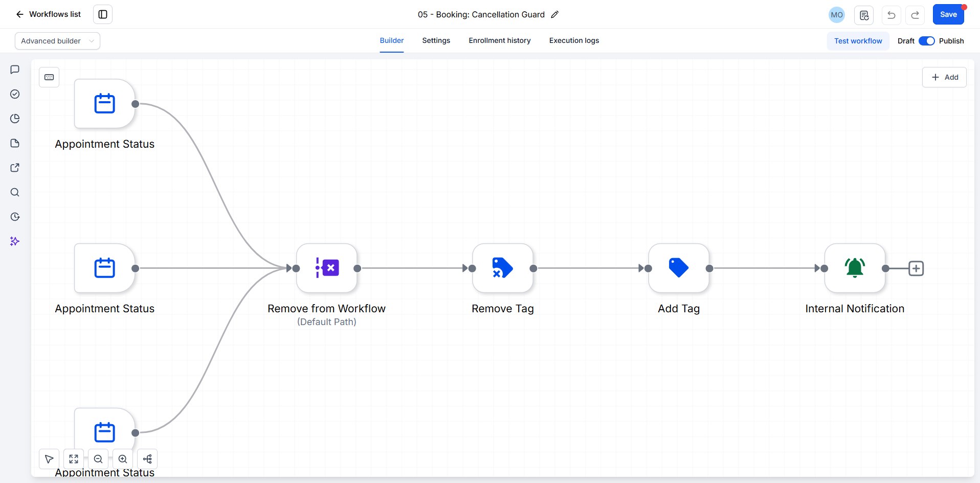
Task: Click the Add Tag input connector dot
Action: [648, 268]
